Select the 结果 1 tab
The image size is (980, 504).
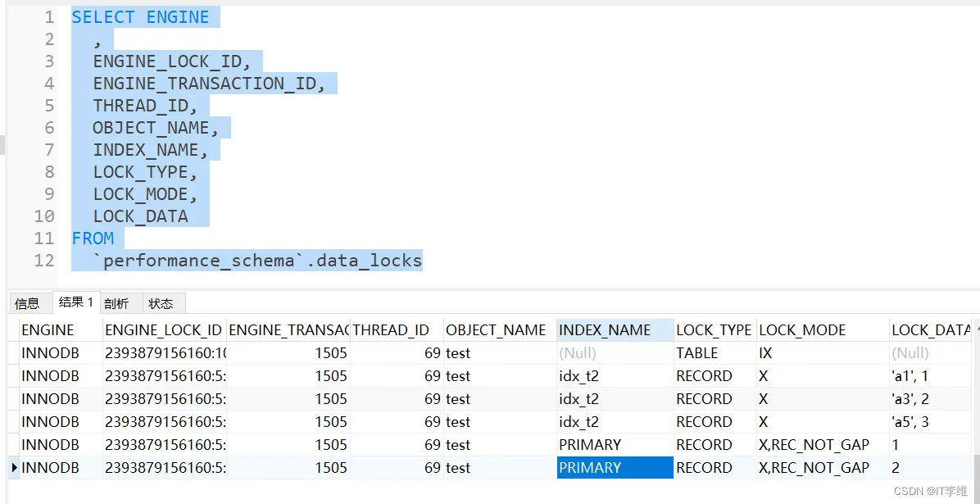coord(75,302)
